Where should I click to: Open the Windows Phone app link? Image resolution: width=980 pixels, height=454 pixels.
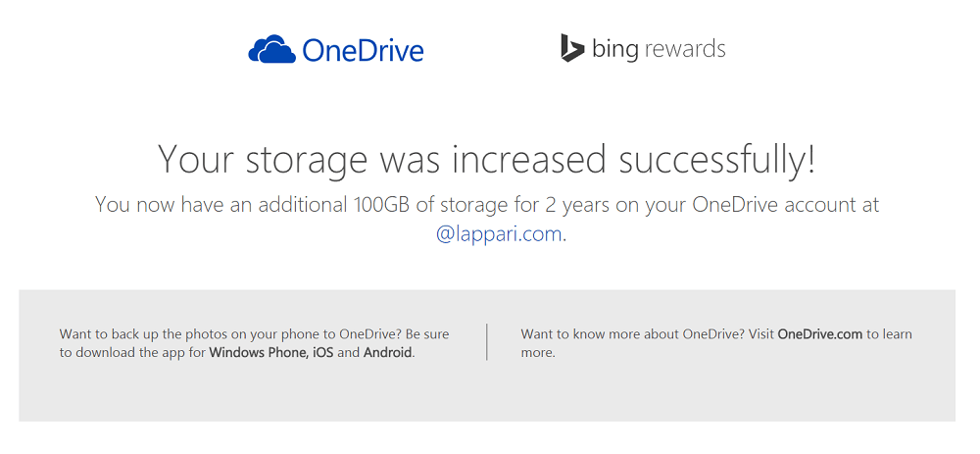click(259, 352)
